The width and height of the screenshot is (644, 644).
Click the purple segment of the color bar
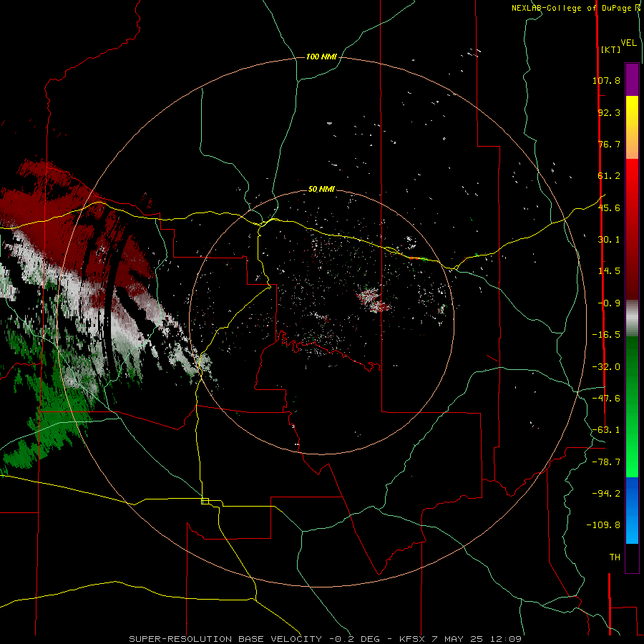(x=632, y=79)
